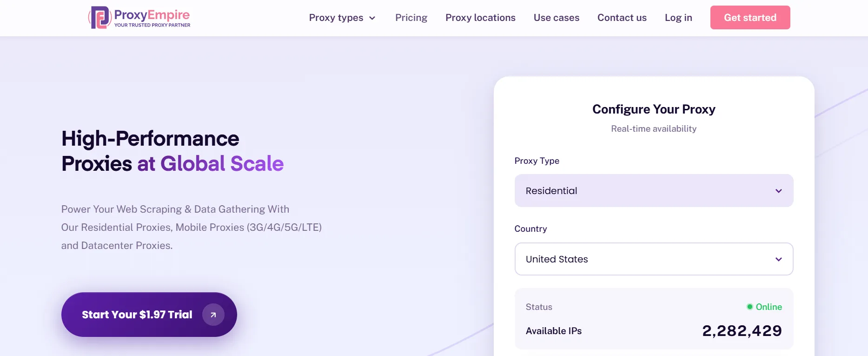Viewport: 868px width, 356px height.
Task: Click the Online status label
Action: click(768, 307)
